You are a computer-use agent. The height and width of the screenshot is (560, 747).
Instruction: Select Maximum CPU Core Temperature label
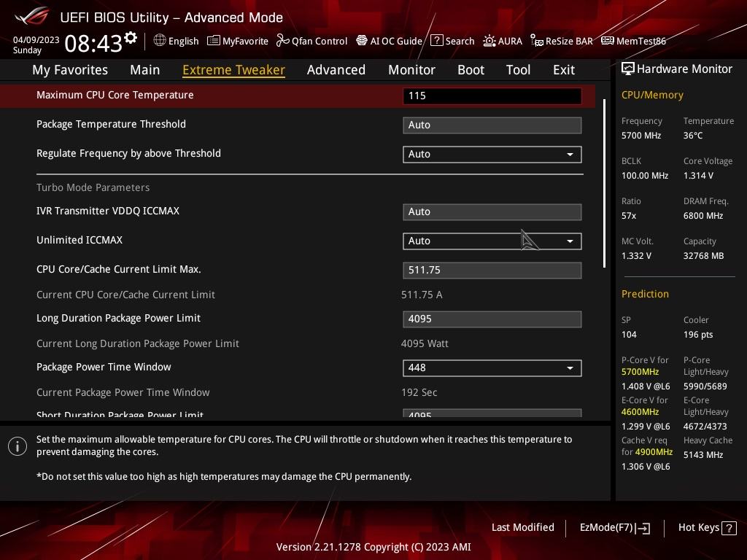point(115,95)
